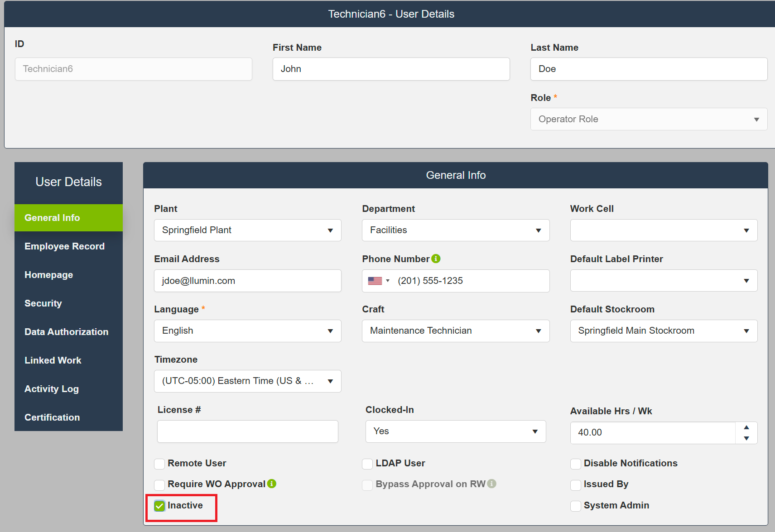Increase Available Hrs / Wk with up arrow
Screen dimensions: 775x532
coord(746,427)
